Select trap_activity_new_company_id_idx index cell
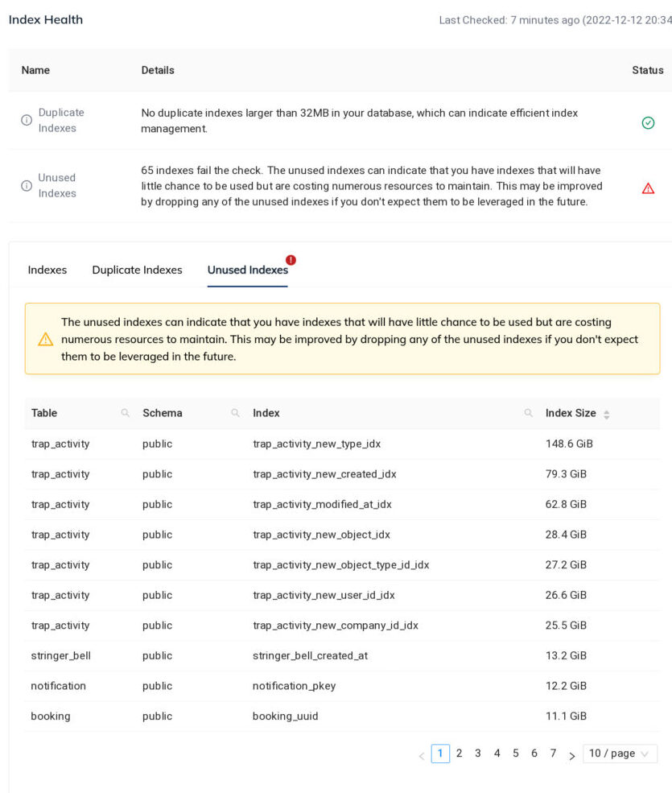Viewport: 672px width, 793px height. [x=336, y=626]
